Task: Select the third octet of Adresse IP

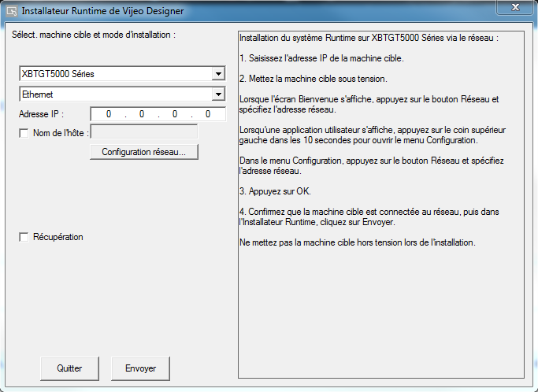Action: [x=176, y=114]
